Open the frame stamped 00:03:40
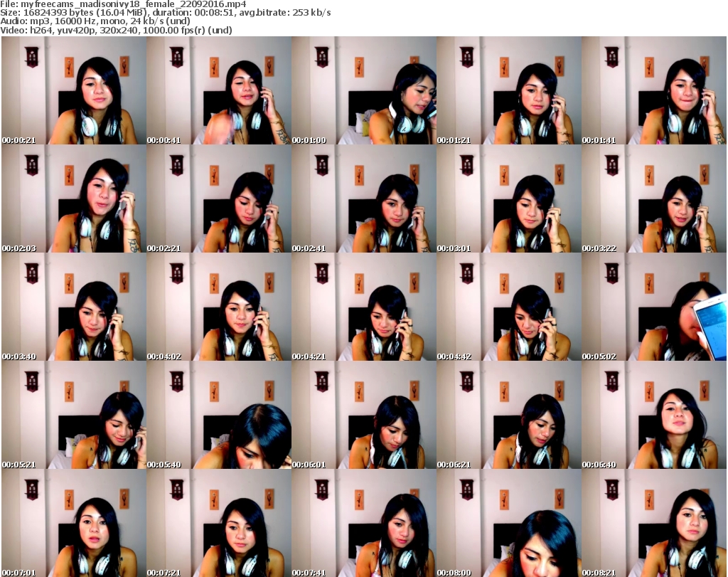The height and width of the screenshot is (577, 728). (x=74, y=307)
